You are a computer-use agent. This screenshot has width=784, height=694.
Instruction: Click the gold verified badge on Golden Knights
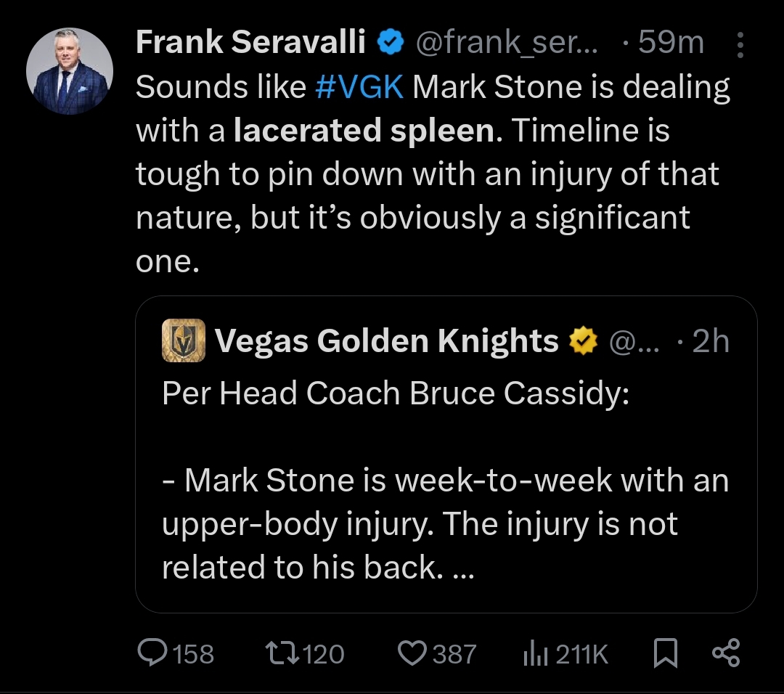pyautogui.click(x=583, y=341)
